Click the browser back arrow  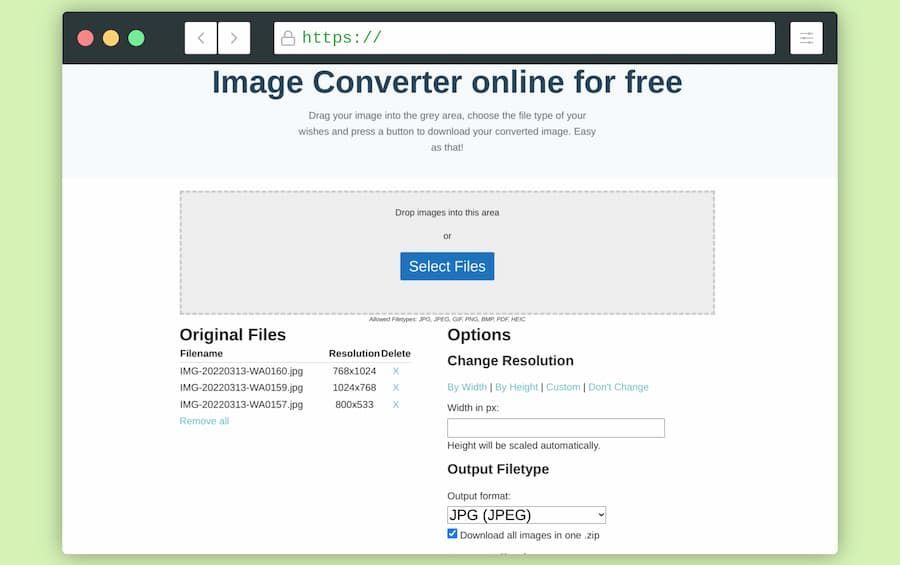(x=200, y=38)
